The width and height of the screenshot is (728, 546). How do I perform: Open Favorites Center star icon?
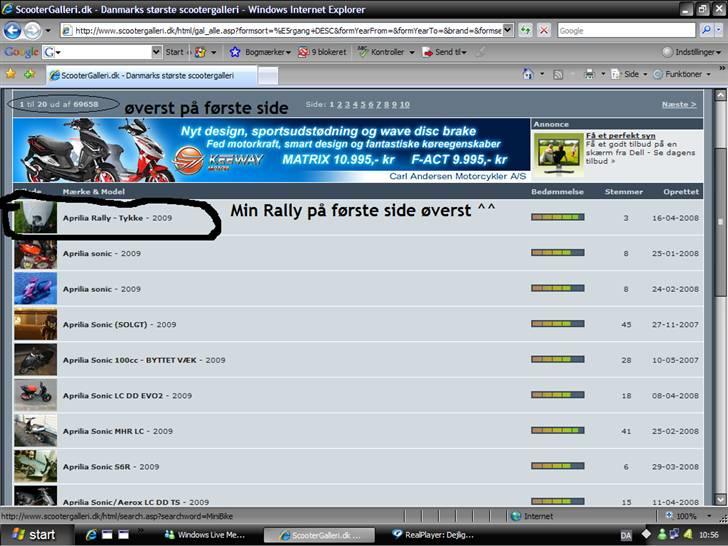[x=10, y=74]
